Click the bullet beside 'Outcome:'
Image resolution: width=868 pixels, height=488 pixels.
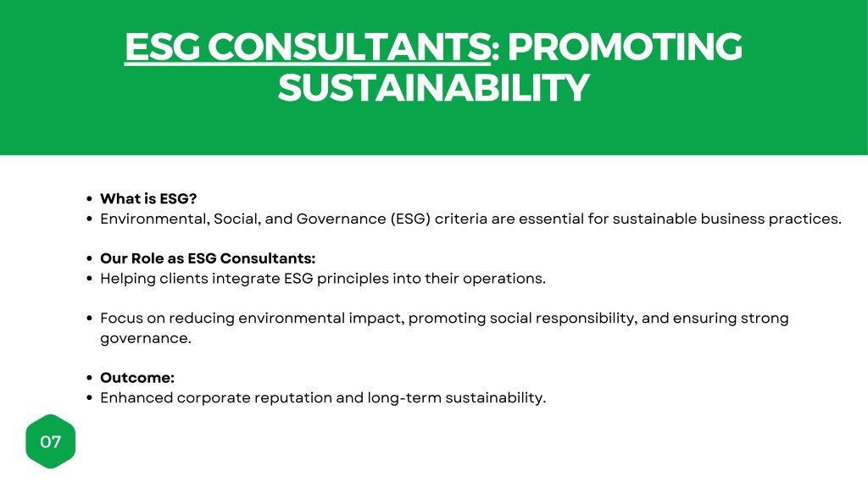[x=89, y=378]
